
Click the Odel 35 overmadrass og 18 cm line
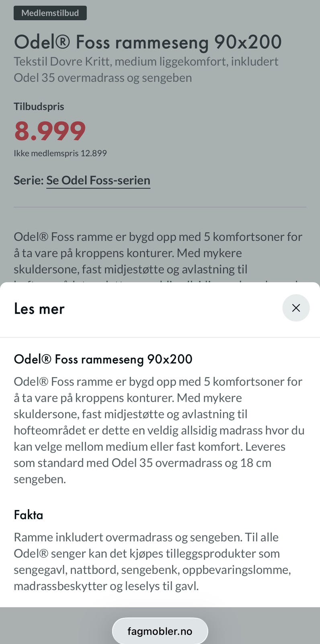[143, 463]
